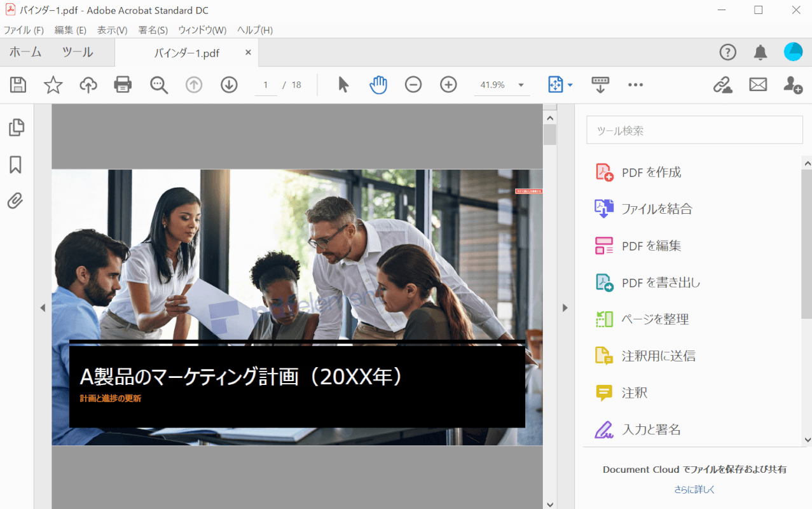Open help via question mark icon
Image resolution: width=812 pixels, height=509 pixels.
point(727,52)
